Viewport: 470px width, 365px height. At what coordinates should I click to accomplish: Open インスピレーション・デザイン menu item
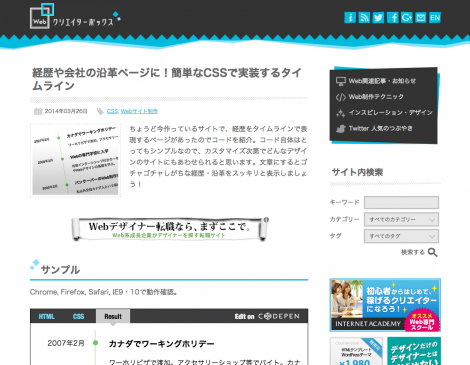391,113
